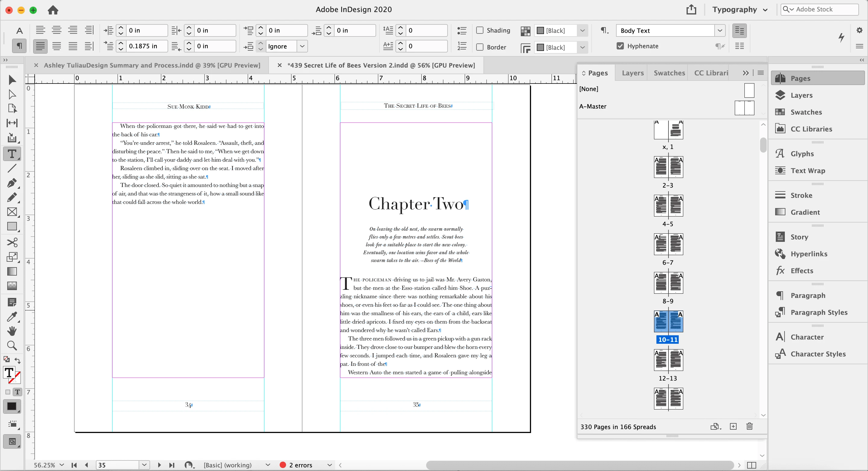The image size is (868, 471).
Task: Toggle split screen layout view
Action: (751, 465)
